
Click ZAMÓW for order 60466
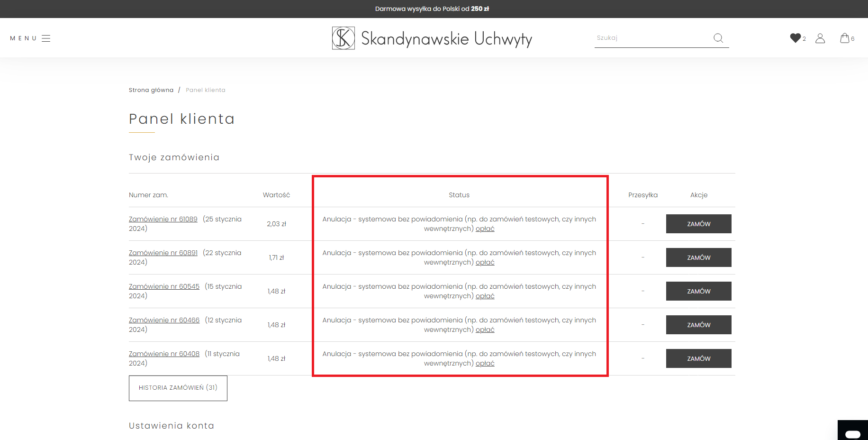point(699,325)
